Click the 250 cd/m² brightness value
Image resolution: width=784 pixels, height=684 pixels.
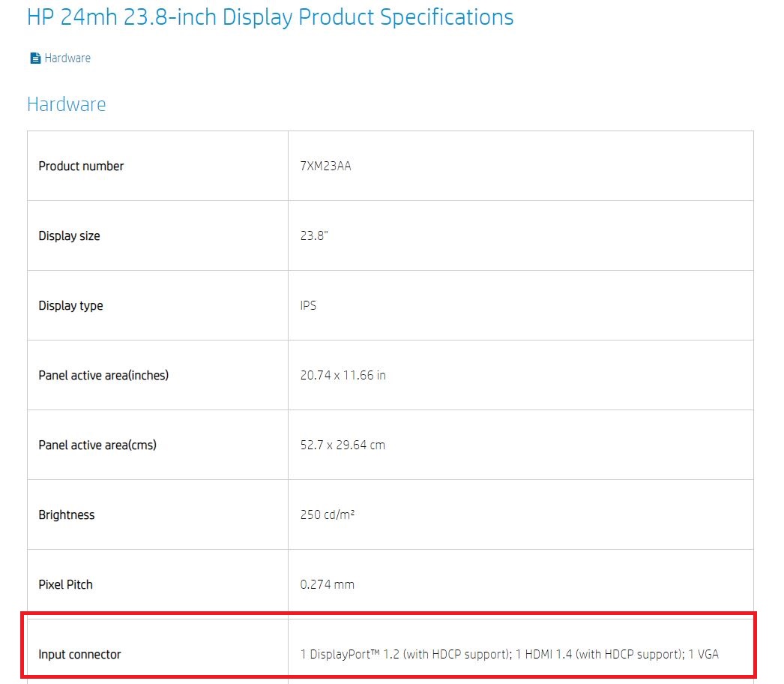(x=327, y=515)
